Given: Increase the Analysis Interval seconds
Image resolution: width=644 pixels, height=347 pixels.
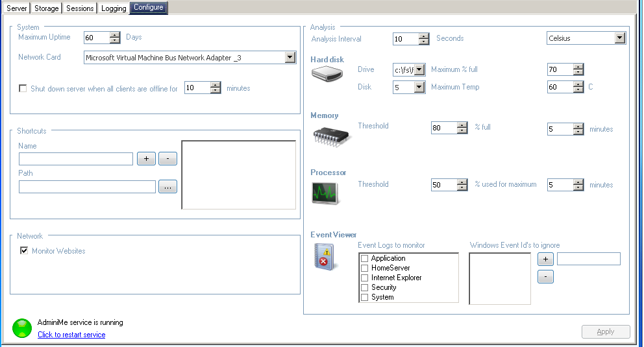Looking at the screenshot, I should point(424,36).
